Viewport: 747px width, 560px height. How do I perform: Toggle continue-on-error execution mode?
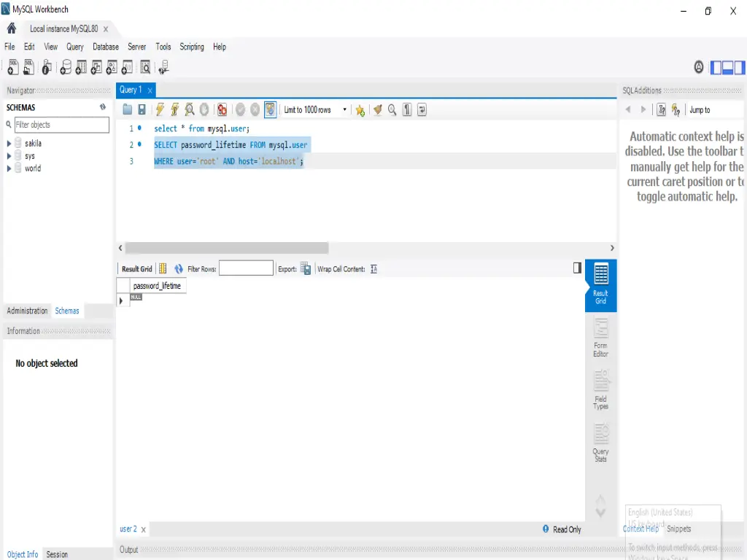tap(222, 109)
